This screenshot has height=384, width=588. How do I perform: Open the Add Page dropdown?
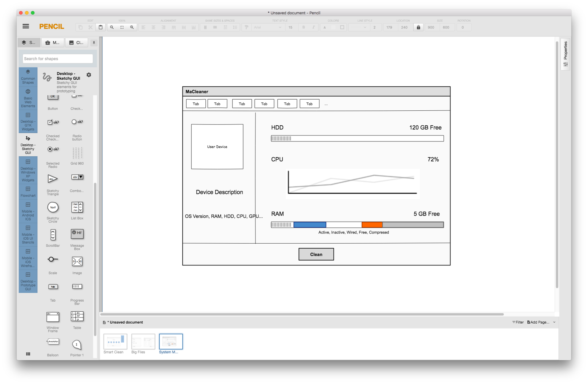point(538,322)
